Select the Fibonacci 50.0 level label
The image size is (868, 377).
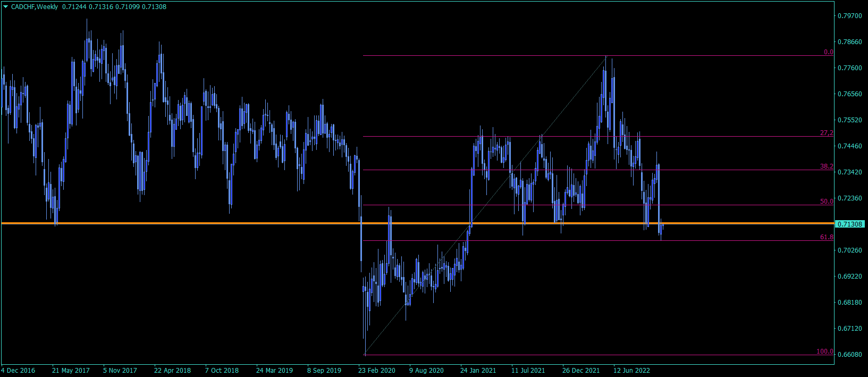tap(827, 202)
